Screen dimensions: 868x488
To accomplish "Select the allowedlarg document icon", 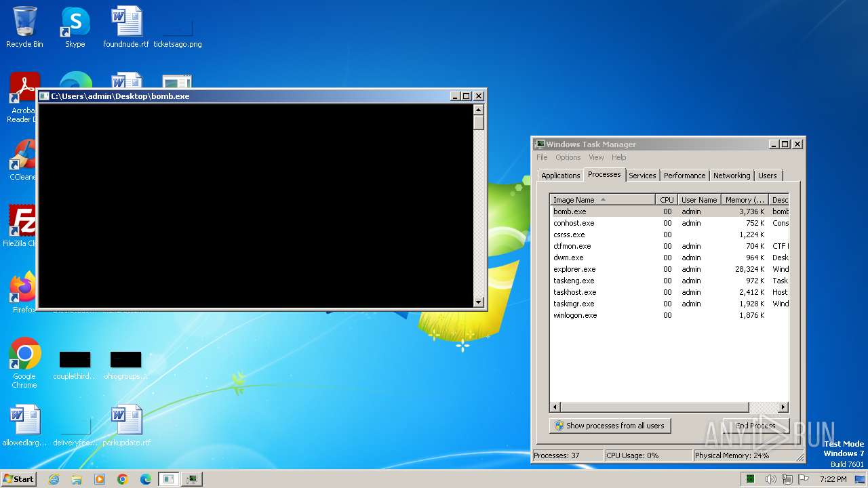I will (25, 426).
